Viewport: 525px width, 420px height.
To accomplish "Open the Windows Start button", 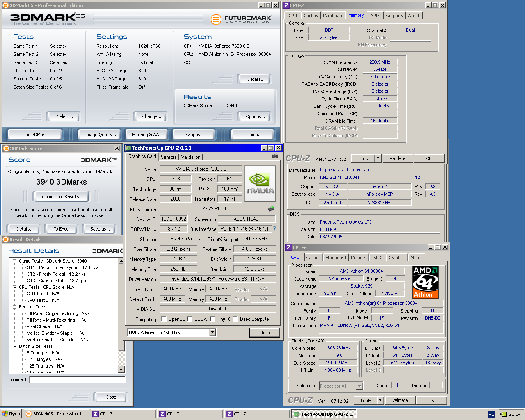I will pos(11,414).
